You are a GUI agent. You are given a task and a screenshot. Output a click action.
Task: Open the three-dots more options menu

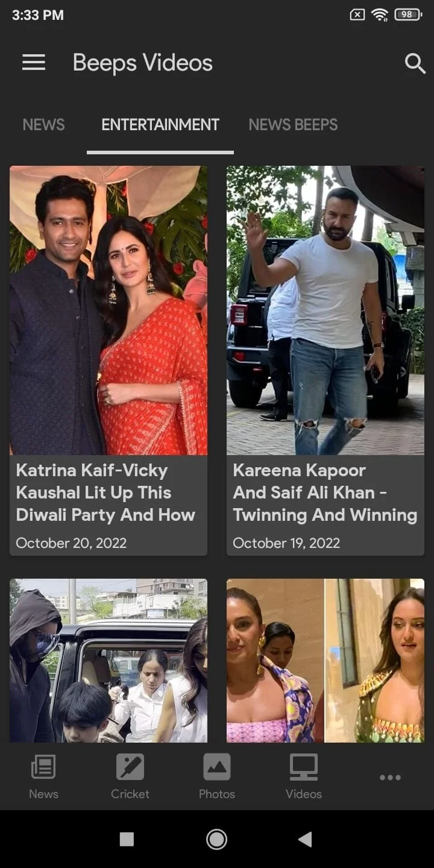coord(390,778)
